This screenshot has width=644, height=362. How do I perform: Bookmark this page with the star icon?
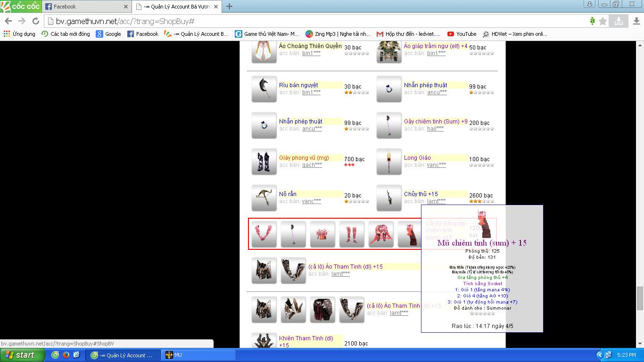coord(603,21)
